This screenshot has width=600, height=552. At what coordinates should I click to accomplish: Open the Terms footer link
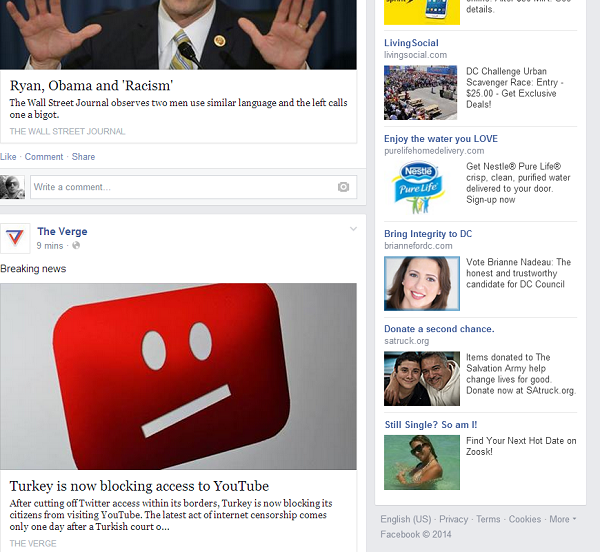(488, 519)
